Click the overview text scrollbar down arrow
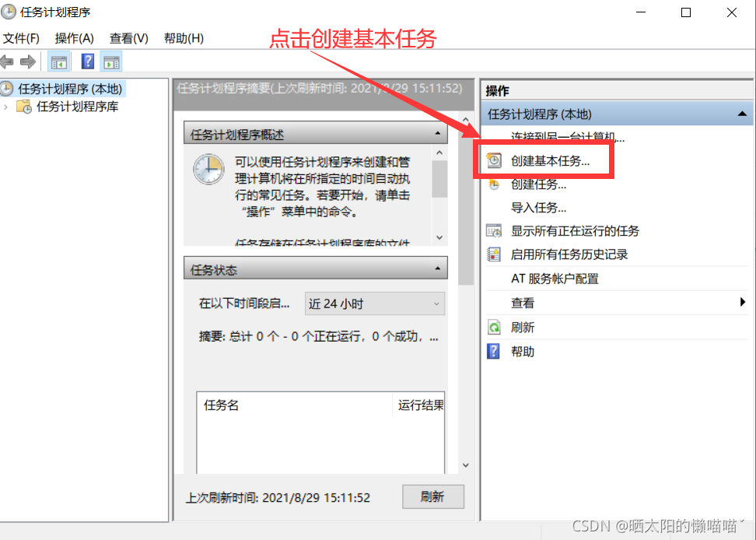The height and width of the screenshot is (540, 756). point(439,237)
